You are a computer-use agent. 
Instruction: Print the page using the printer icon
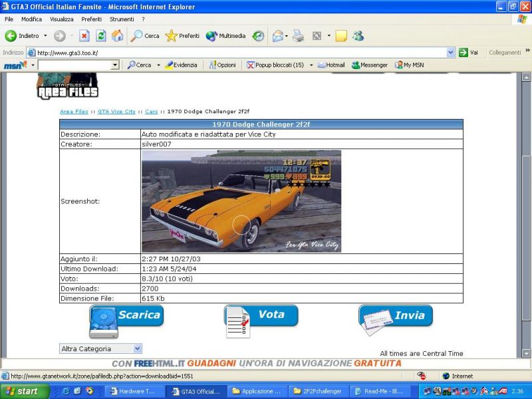point(298,36)
